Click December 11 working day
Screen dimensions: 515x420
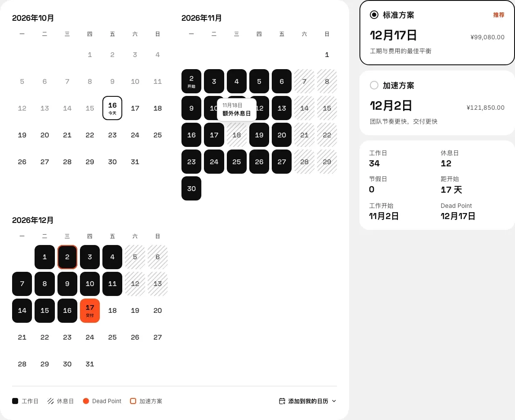tap(112, 284)
